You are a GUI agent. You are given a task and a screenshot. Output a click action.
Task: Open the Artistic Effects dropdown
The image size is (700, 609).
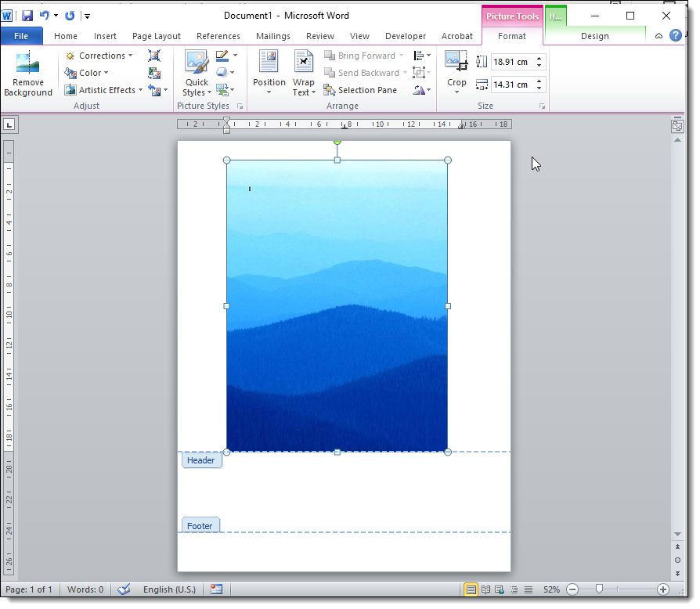point(103,90)
